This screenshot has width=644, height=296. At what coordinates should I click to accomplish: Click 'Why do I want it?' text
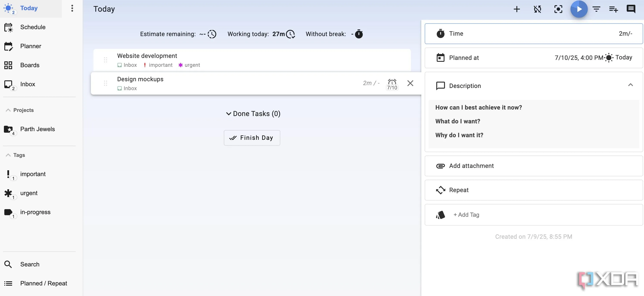[459, 135]
